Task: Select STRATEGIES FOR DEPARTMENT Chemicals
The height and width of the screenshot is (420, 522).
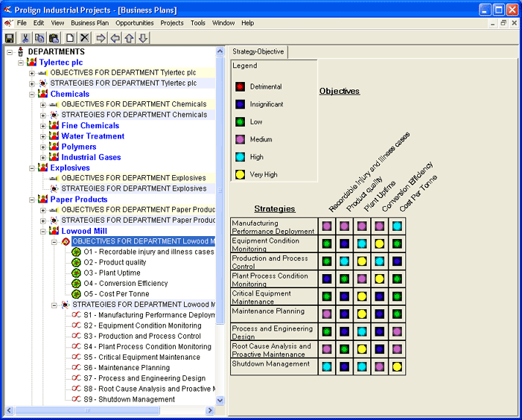Action: [x=134, y=115]
